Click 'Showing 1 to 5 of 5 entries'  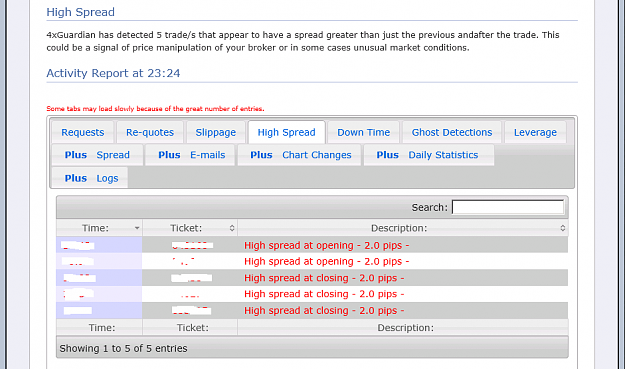coord(123,348)
